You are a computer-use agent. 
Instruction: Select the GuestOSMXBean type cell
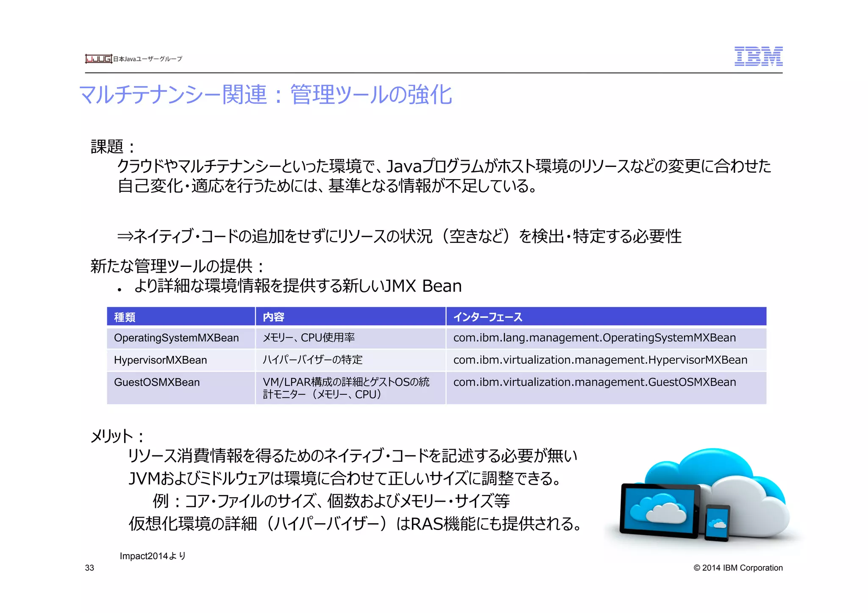[x=181, y=388]
